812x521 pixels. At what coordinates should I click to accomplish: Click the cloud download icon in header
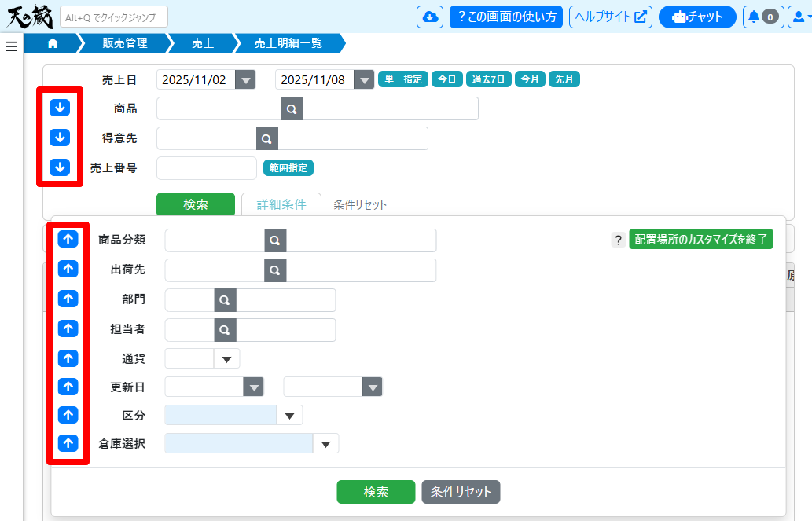tap(429, 17)
